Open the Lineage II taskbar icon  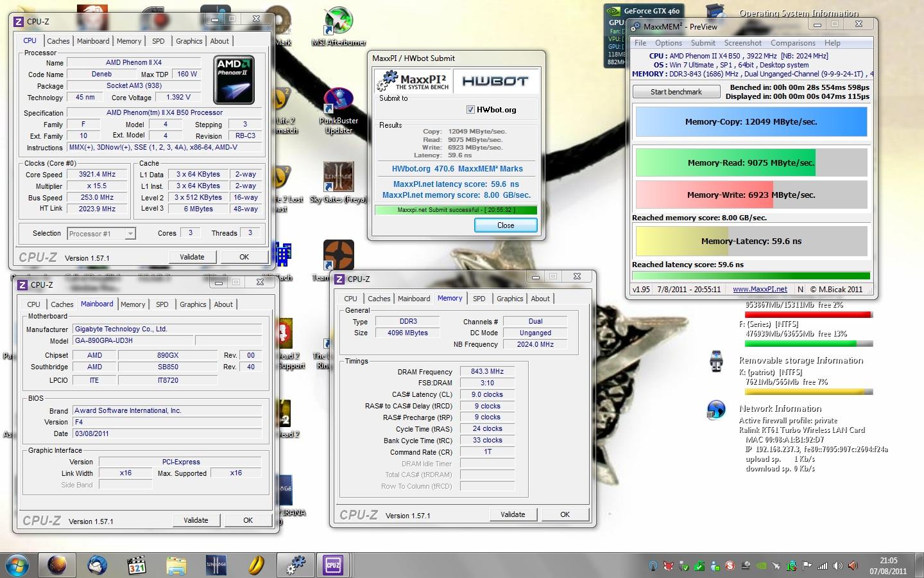click(216, 565)
